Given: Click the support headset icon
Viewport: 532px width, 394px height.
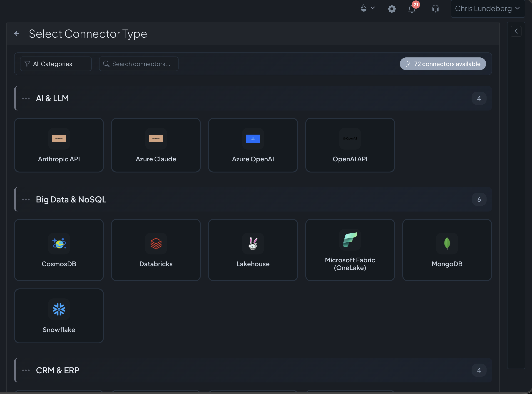Looking at the screenshot, I should pyautogui.click(x=435, y=9).
